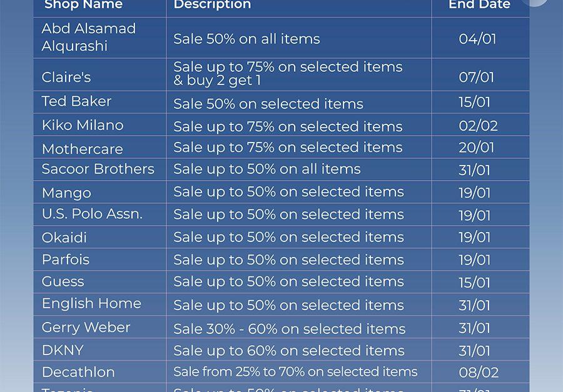Click the DKNY up to 60% description
Image resolution: width=563 pixels, height=392 pixels.
(x=288, y=350)
